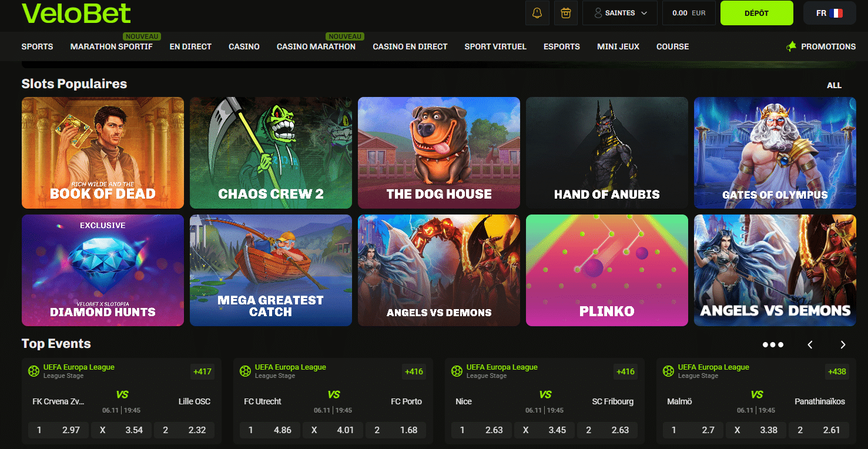
Task: Select the Top Events pagination dots
Action: click(x=773, y=345)
